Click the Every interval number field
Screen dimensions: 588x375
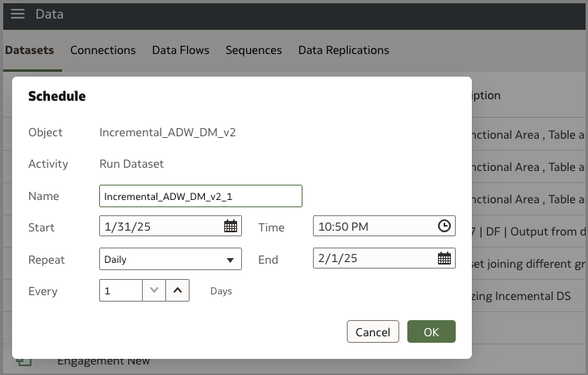(121, 290)
